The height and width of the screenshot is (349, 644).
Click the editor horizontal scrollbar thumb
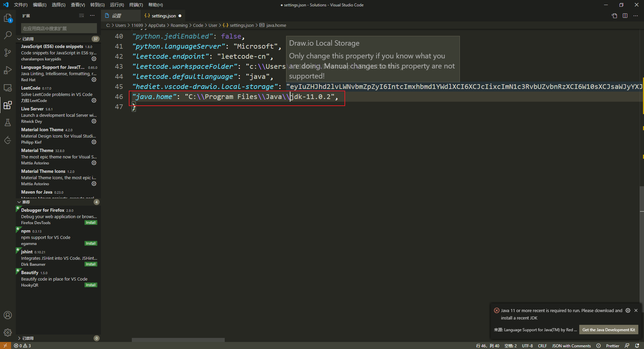tap(178, 340)
